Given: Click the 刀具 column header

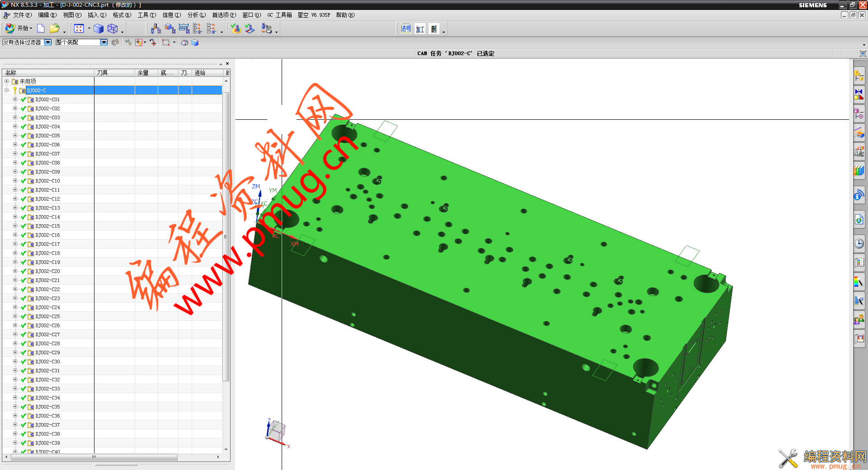Looking at the screenshot, I should coord(115,73).
